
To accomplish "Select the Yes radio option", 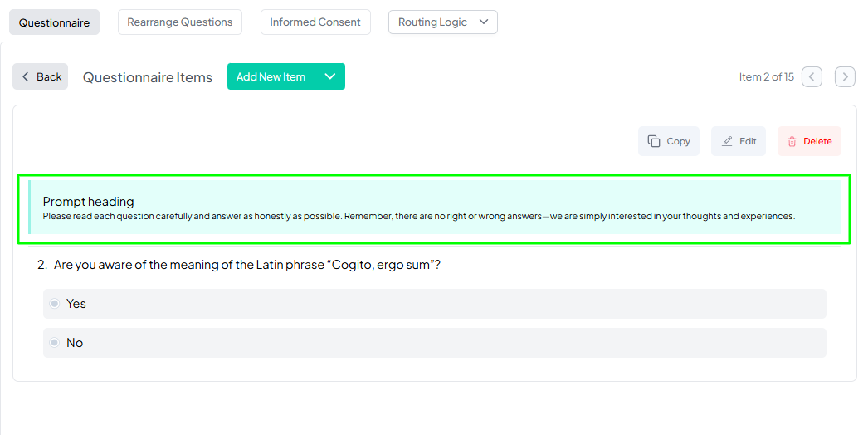I will pos(54,304).
